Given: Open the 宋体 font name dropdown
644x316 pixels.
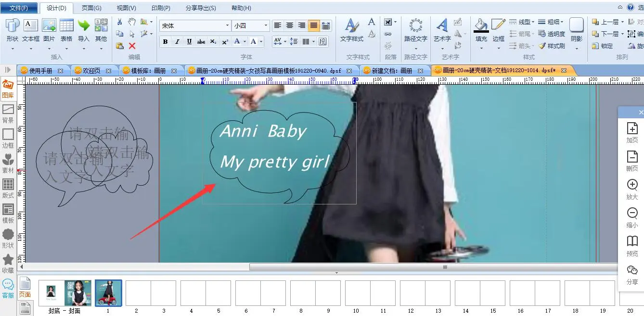Looking at the screenshot, I should tap(227, 25).
